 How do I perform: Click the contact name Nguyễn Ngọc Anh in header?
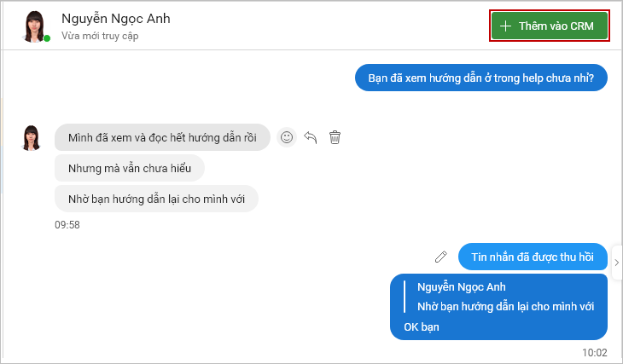tap(115, 18)
